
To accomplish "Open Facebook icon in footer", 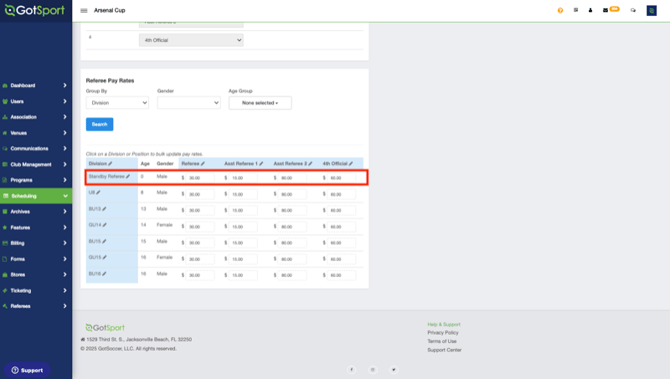I will [x=351, y=370].
